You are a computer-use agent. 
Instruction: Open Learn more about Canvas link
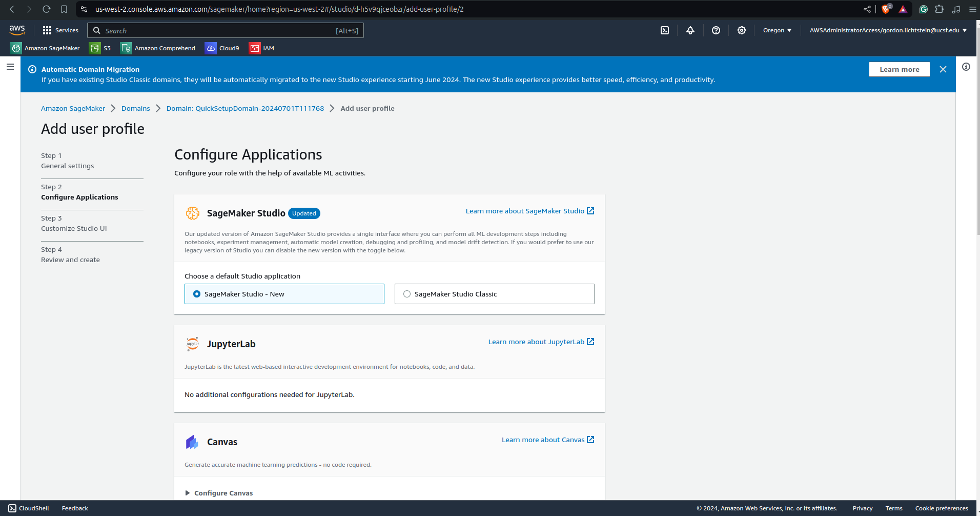coord(548,440)
